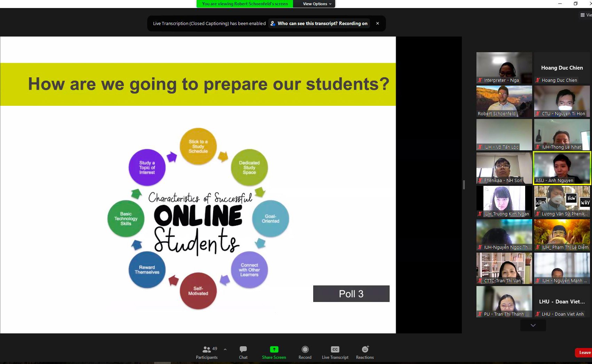Open the Participants panel

tap(207, 352)
